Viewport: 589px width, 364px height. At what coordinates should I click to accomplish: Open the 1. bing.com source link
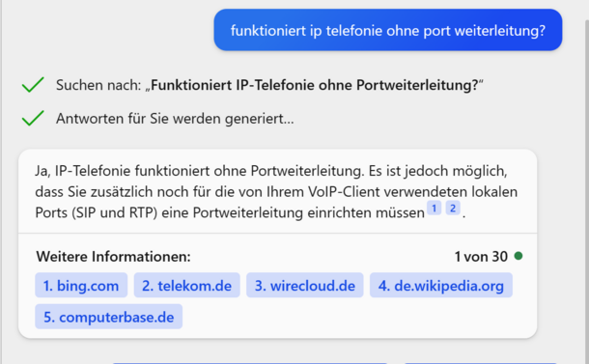click(81, 285)
